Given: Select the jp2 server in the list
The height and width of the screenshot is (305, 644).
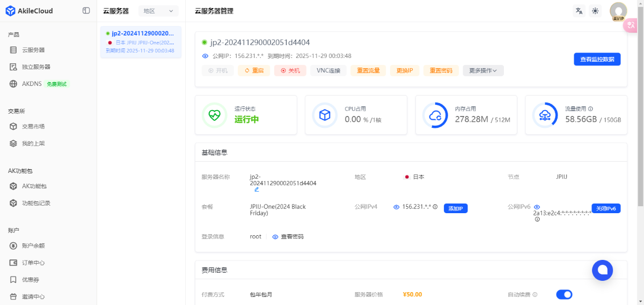Looking at the screenshot, I should click(141, 42).
